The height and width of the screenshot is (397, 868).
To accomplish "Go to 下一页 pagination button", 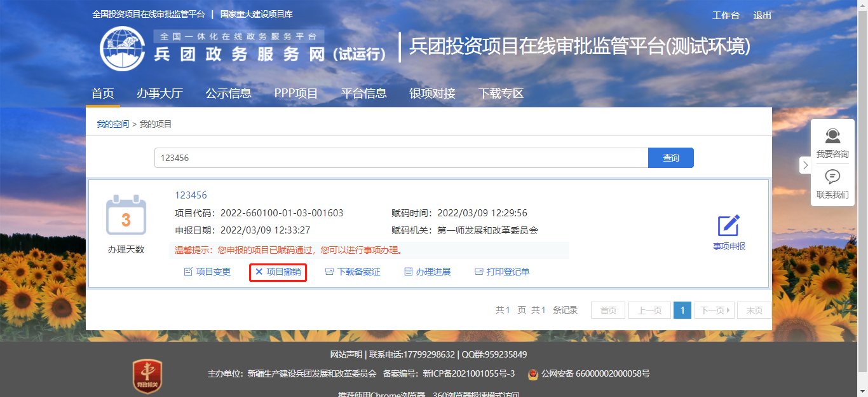I will click(x=714, y=310).
